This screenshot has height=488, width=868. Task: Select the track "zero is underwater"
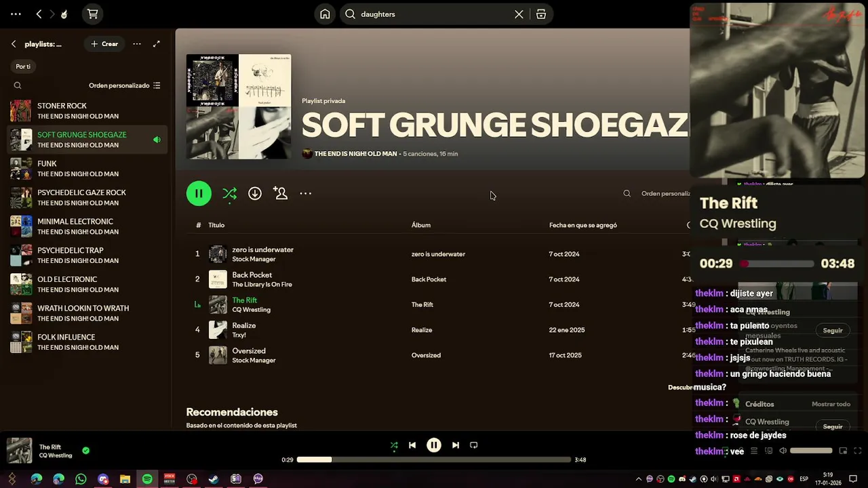tap(263, 249)
